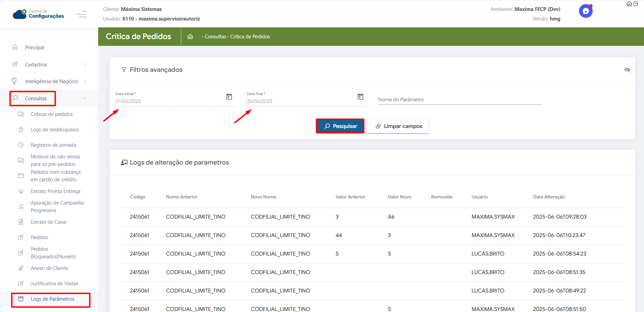Click the hamburger menu icon
Image resolution: width=644 pixels, height=312 pixels.
point(81,14)
